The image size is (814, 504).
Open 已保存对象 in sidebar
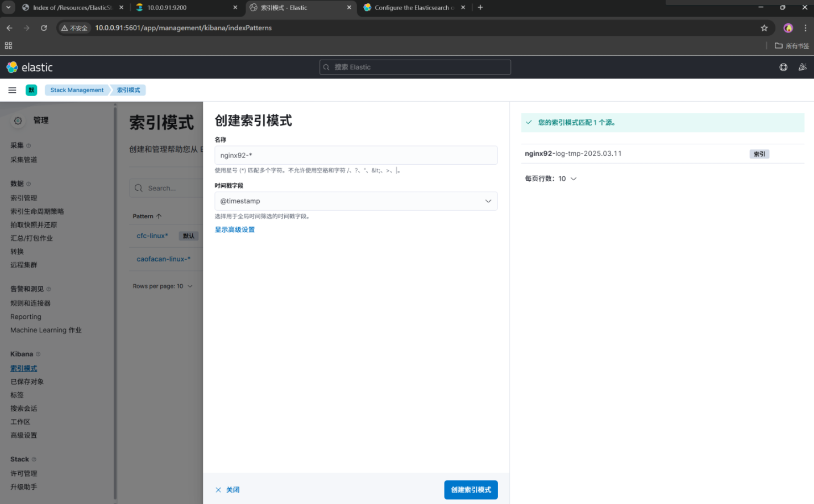(x=27, y=382)
